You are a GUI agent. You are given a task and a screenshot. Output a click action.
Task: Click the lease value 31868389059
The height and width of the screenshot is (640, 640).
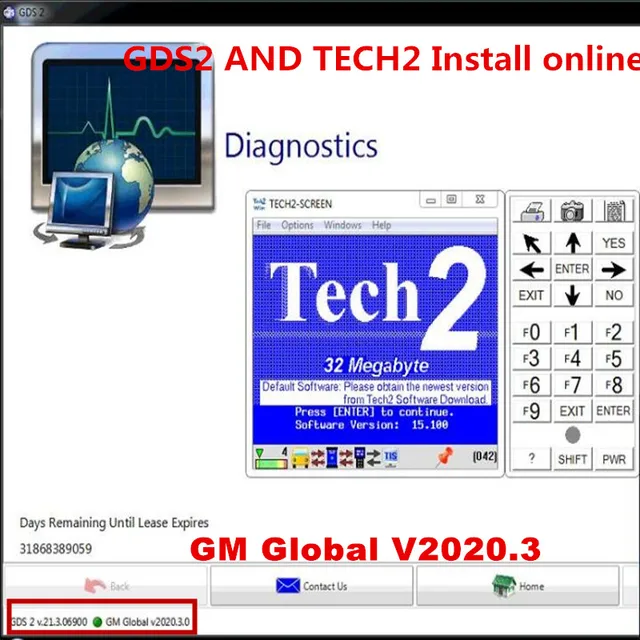point(56,549)
